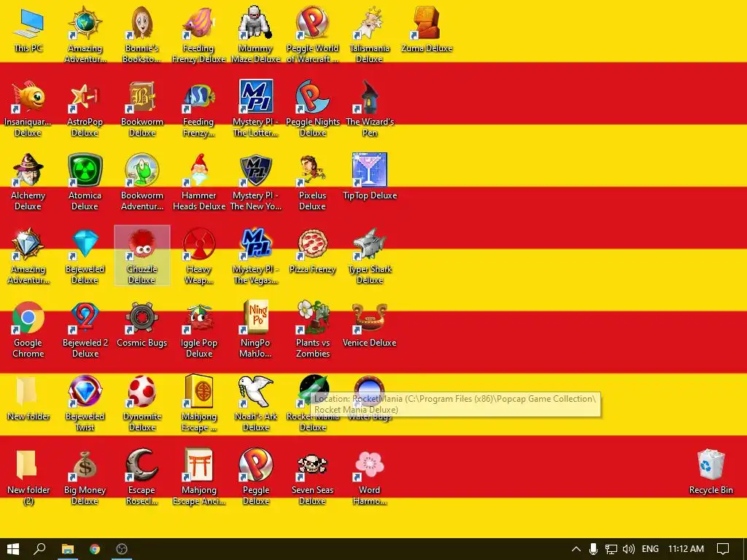
Task: Select the Mummy Maze Deluxe shortcut
Action: point(256,34)
